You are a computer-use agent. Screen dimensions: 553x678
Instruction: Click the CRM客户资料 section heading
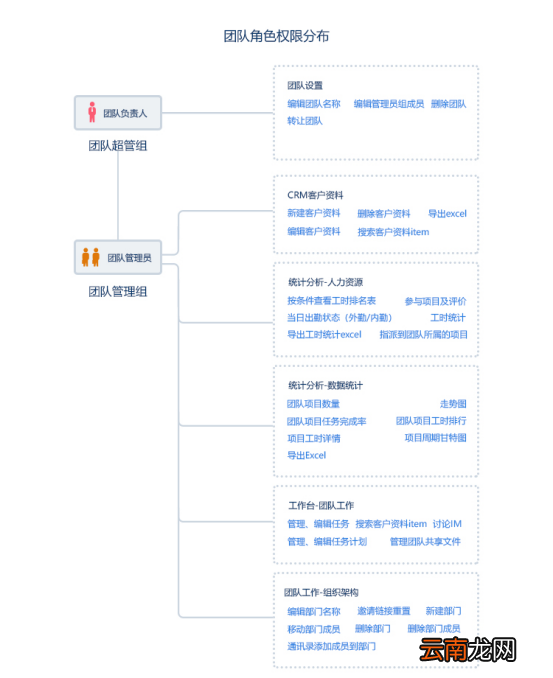click(315, 195)
